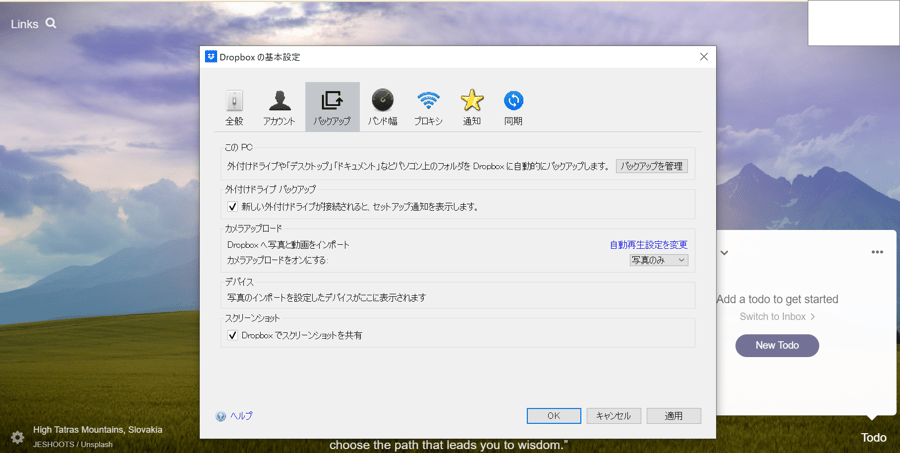The height and width of the screenshot is (453, 900).
Task: Expand the todo list chevron dropdown
Action: (x=724, y=253)
